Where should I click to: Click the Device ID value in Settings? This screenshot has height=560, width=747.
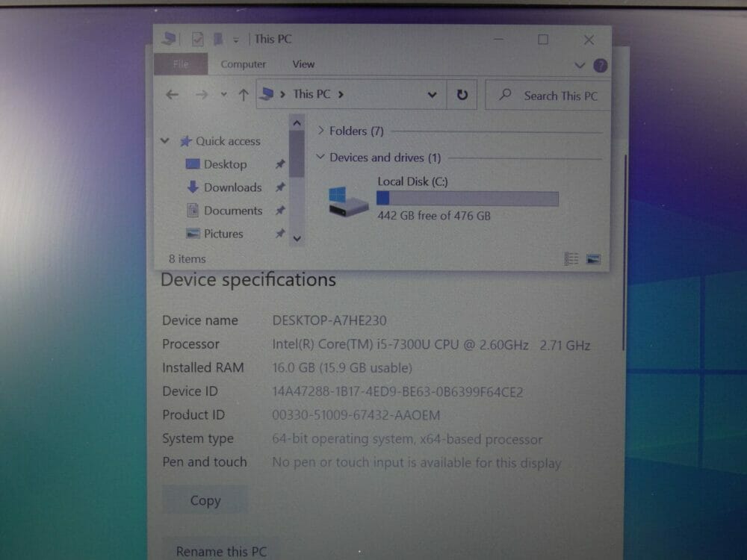(397, 392)
